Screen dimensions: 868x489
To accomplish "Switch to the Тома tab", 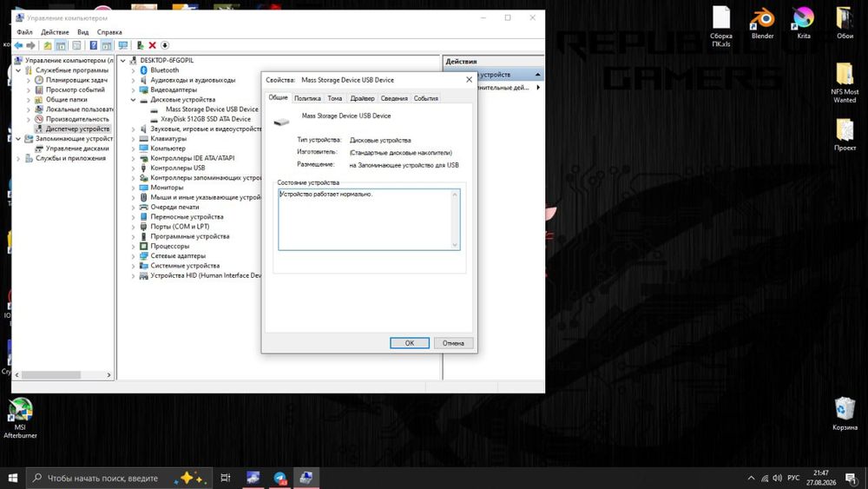I will coord(334,98).
